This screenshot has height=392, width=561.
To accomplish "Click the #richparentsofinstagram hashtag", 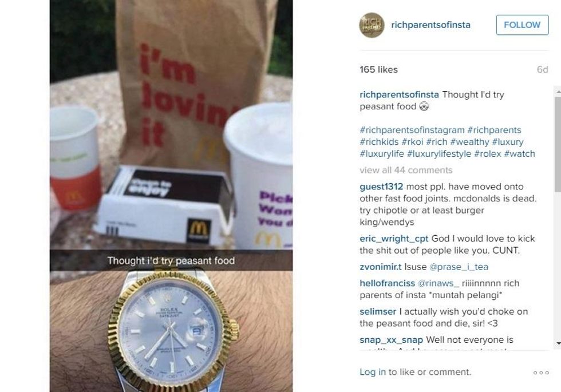I will (x=412, y=130).
